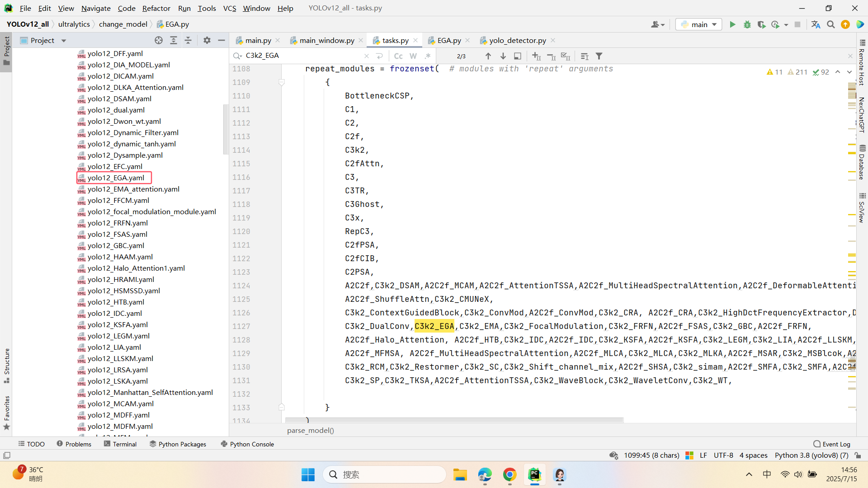Viewport: 868px width, 488px height.
Task: Click the editor horizontal scrollbar
Action: (x=454, y=420)
